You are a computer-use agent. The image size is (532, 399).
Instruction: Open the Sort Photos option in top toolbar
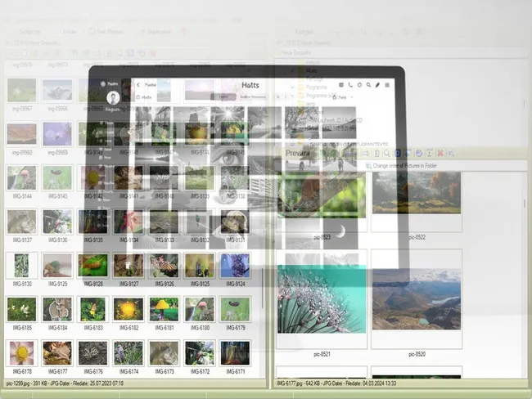point(106,32)
